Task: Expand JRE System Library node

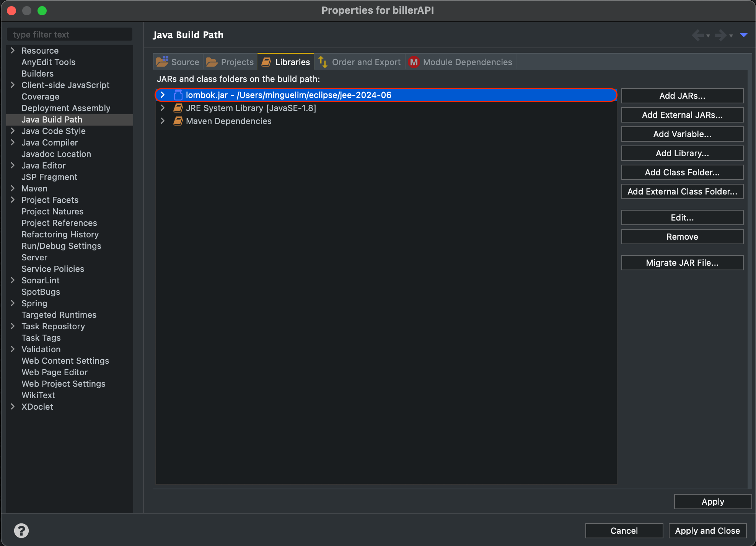Action: coord(163,108)
